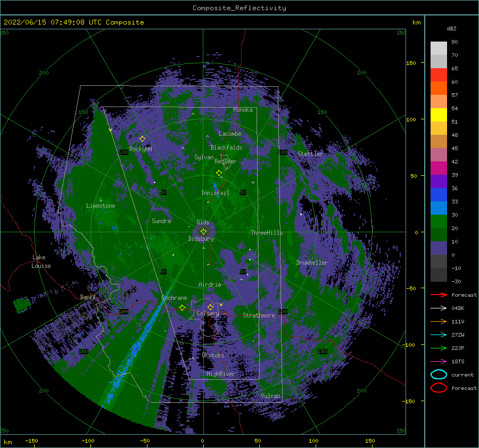The width and height of the screenshot is (479, 448).
Task: Click the Sylvan label on map
Action: pos(204,157)
